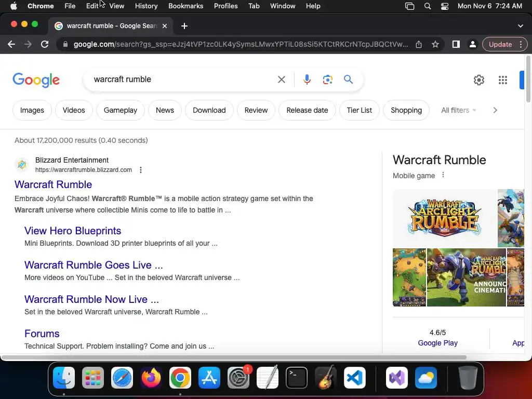
Task: Open System Settings from the dock
Action: point(238,378)
